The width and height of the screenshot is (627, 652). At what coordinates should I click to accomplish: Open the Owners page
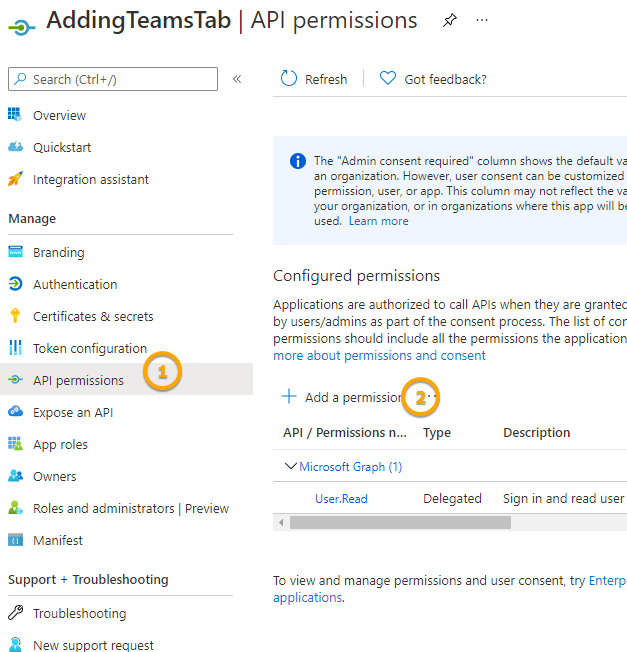pos(54,477)
